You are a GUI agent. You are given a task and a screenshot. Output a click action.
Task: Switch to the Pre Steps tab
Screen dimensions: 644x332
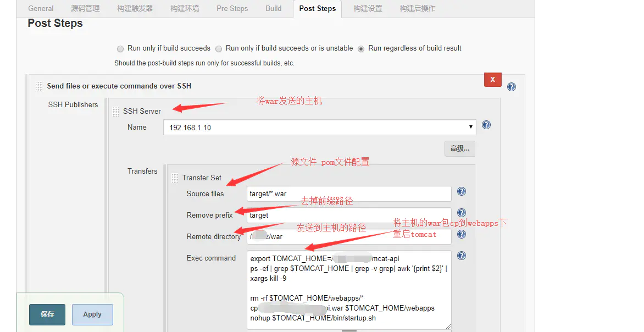click(232, 8)
